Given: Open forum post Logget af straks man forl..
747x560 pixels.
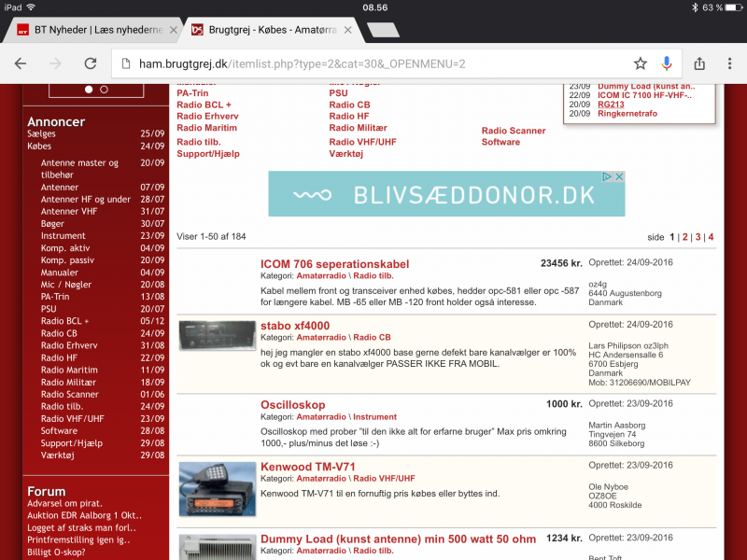Looking at the screenshot, I should point(81,527).
